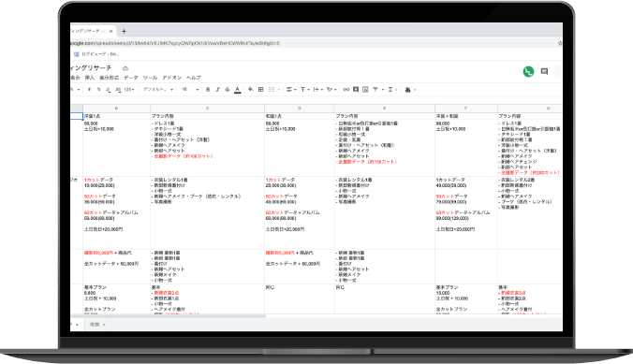Viewport: 633px width, 364px height.
Task: Open the ツール menu
Action: [x=150, y=78]
